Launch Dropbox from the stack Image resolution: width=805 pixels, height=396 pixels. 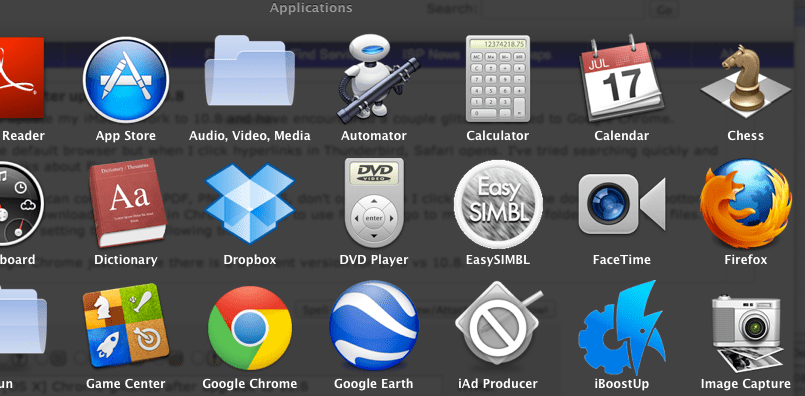pos(250,203)
